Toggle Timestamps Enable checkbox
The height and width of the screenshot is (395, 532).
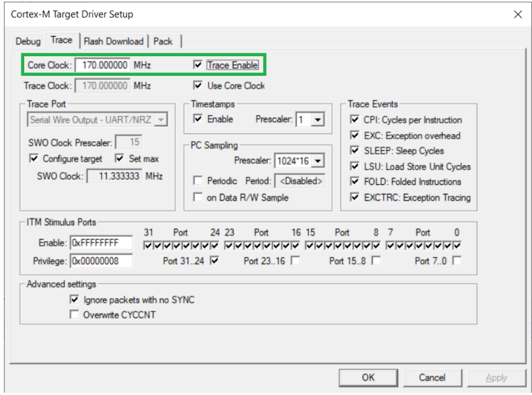[198, 119]
